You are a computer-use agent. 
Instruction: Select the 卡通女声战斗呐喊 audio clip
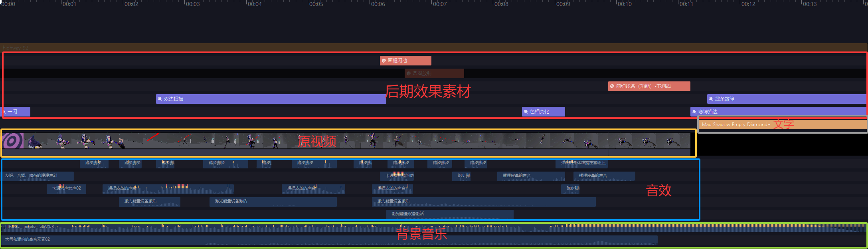coord(399,176)
